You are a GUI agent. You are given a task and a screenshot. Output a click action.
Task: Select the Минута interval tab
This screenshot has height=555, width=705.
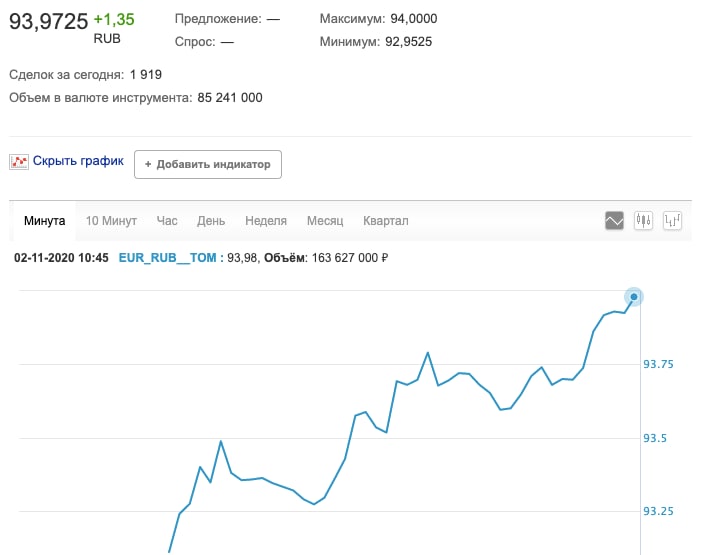[45, 221]
